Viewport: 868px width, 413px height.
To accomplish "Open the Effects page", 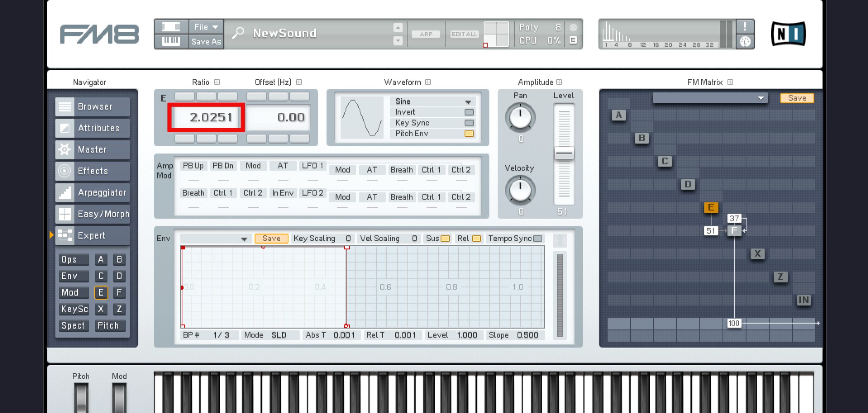I will 93,171.
